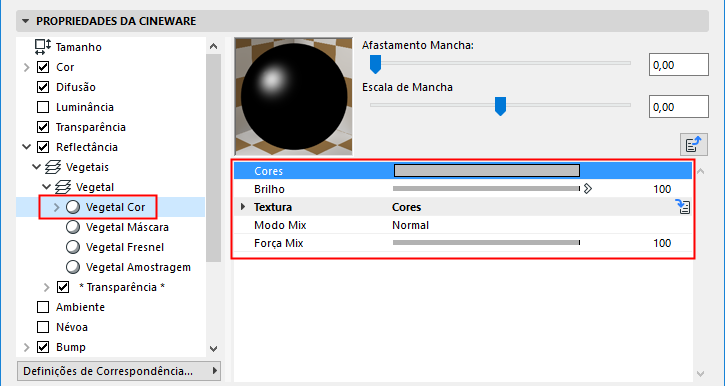
Task: Click the Afastamento Mancha slider handle
Action: pos(375,64)
